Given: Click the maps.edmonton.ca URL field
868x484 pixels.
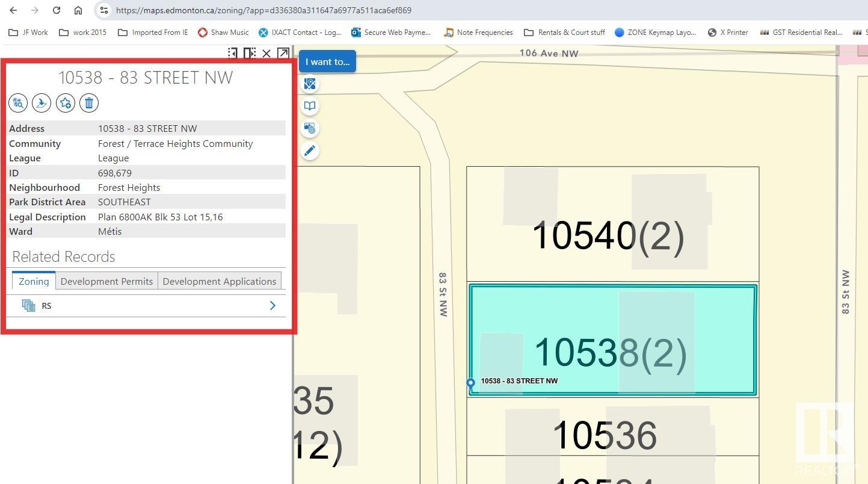Looking at the screenshot, I should click(x=263, y=10).
